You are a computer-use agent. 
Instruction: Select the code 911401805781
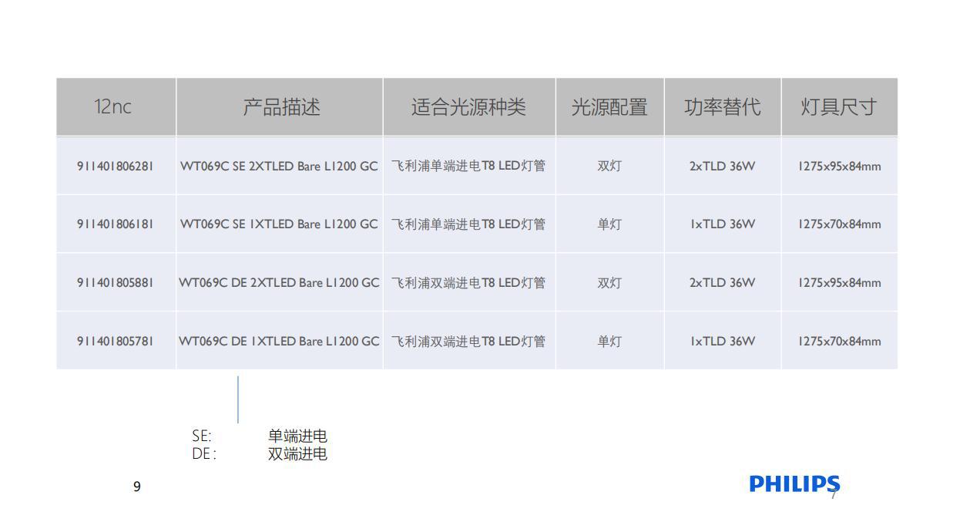pos(116,342)
